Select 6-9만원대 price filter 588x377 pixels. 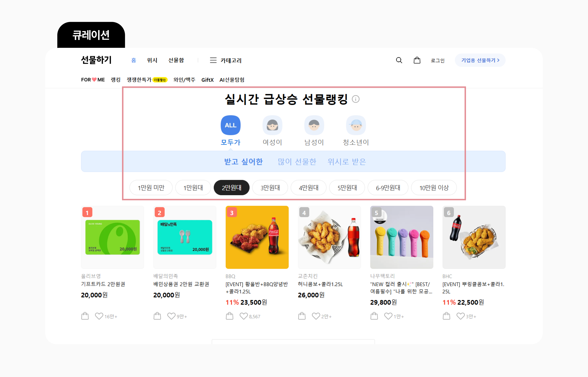388,188
